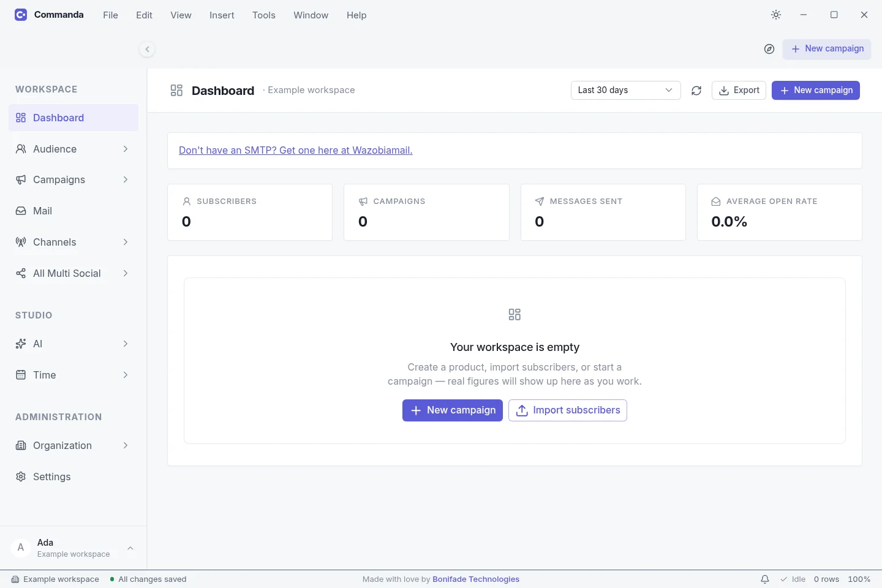Click the Import subscribers button
The image size is (882, 588).
coord(568,410)
